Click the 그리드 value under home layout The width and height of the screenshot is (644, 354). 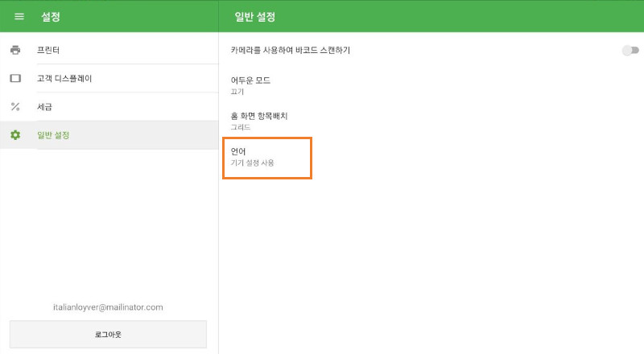coord(241,127)
